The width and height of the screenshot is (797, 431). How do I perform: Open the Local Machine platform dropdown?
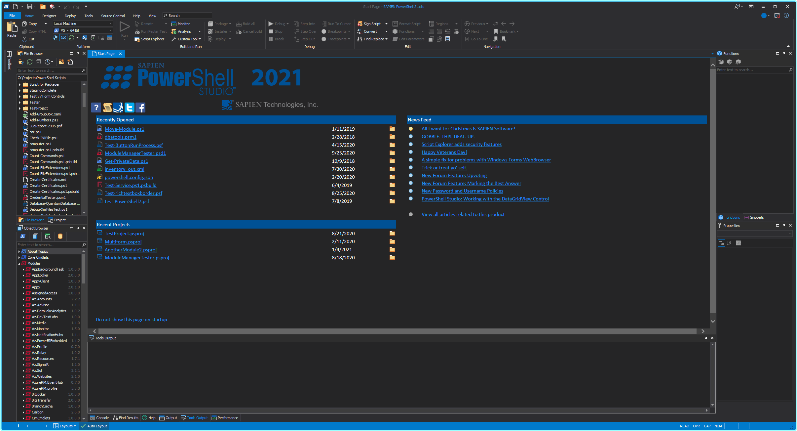[82, 24]
